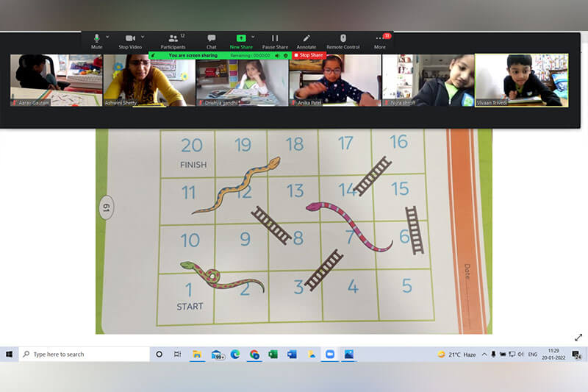The width and height of the screenshot is (588, 392).
Task: Click the number 10 square on board
Action: pos(187,249)
